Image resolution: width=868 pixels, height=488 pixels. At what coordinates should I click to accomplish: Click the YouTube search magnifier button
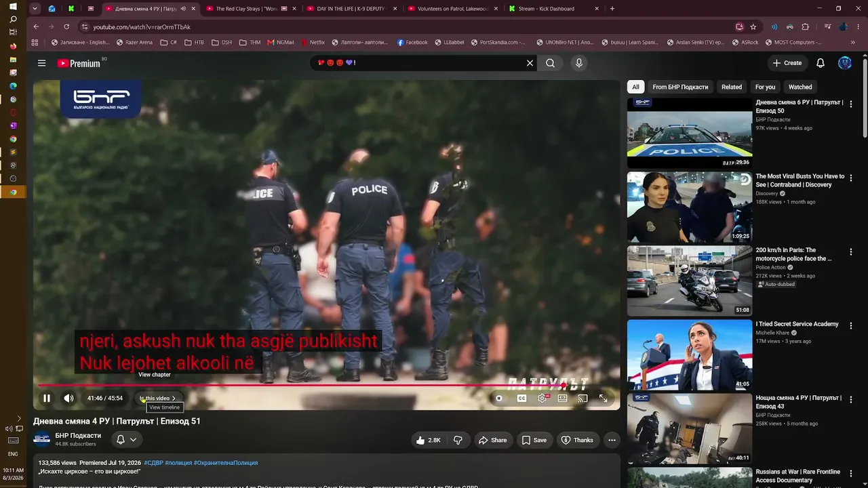[551, 63]
